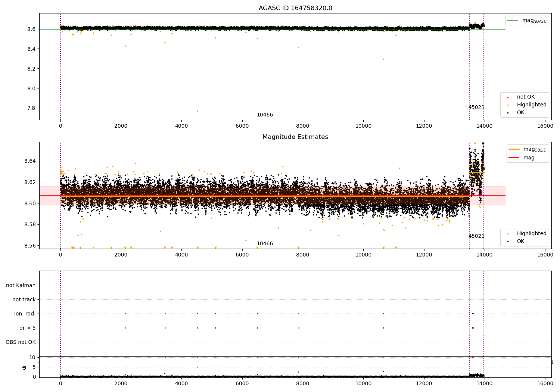560x392 pixels.
Task: Click the orange outlier point near 7.77 magnitude
Action: [197, 111]
